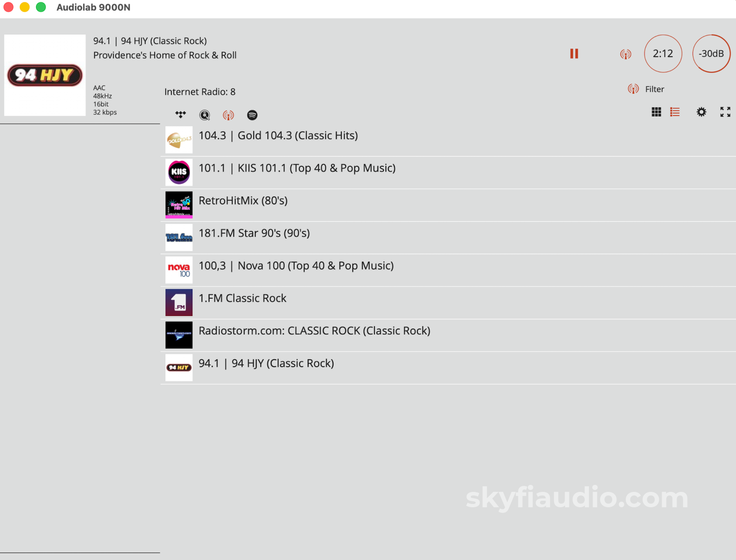736x560 pixels.
Task: Minimize the Audiolab 9000N window
Action: [25, 7]
